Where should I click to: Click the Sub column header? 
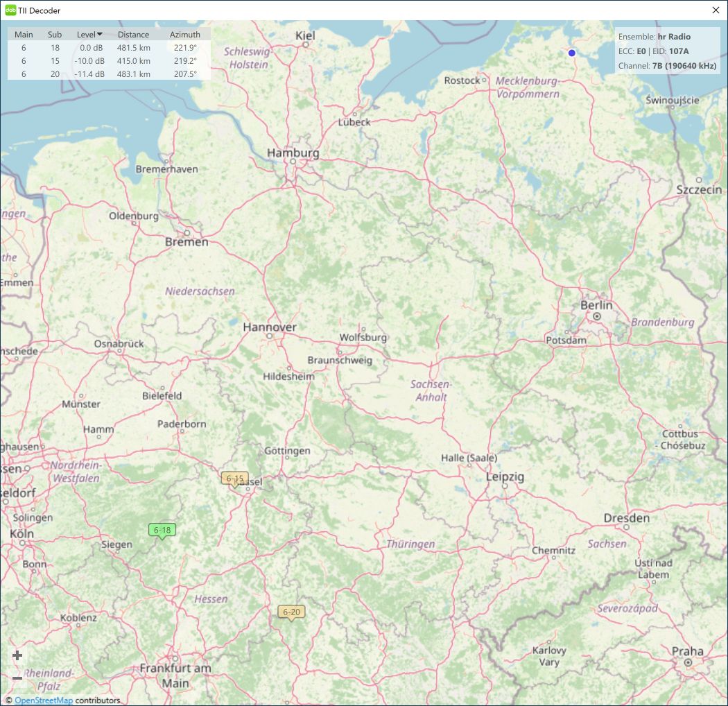click(55, 35)
